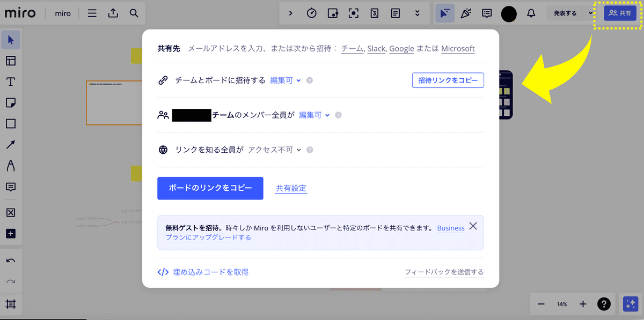Trigger the celebration reactions icon

(x=466, y=13)
